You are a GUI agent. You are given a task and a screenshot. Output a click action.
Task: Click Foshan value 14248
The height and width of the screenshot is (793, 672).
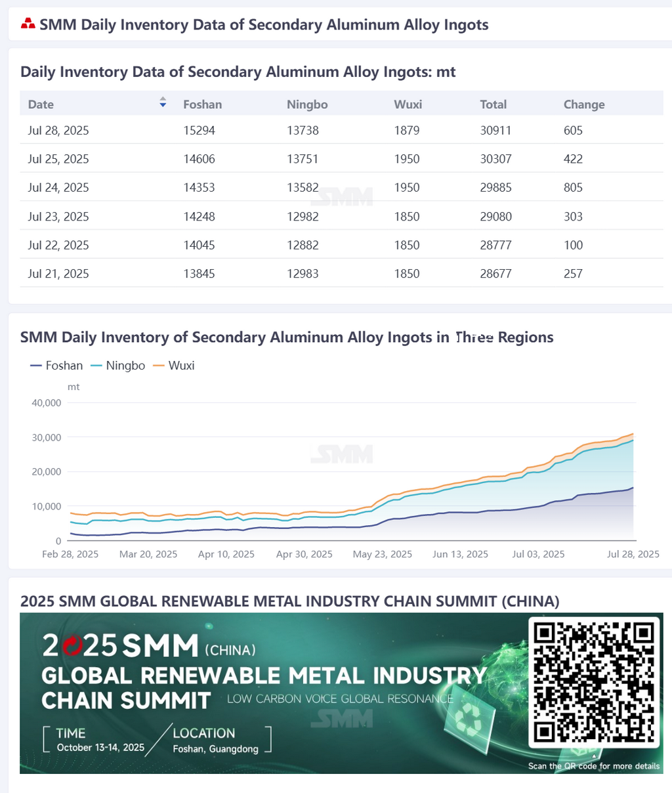(x=199, y=217)
